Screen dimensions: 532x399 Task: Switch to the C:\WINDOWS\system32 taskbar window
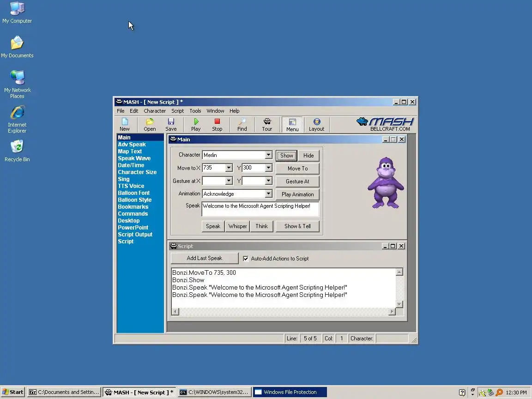(x=214, y=392)
